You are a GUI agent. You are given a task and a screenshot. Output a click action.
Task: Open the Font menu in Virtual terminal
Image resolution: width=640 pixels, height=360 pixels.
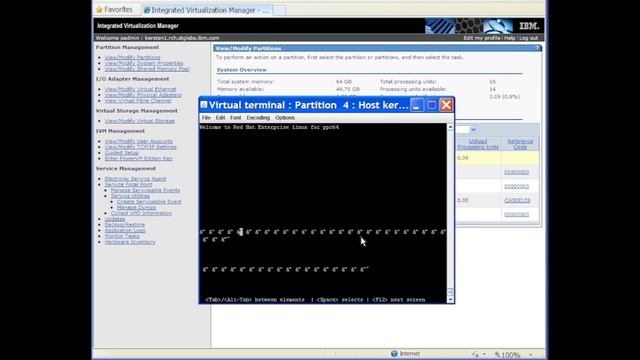[x=236, y=118]
